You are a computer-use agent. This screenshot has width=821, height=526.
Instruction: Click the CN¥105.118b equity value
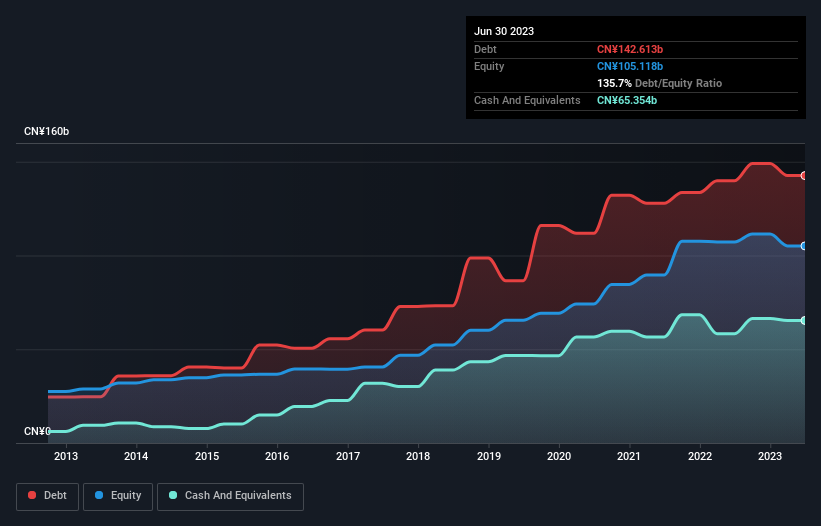click(x=630, y=66)
